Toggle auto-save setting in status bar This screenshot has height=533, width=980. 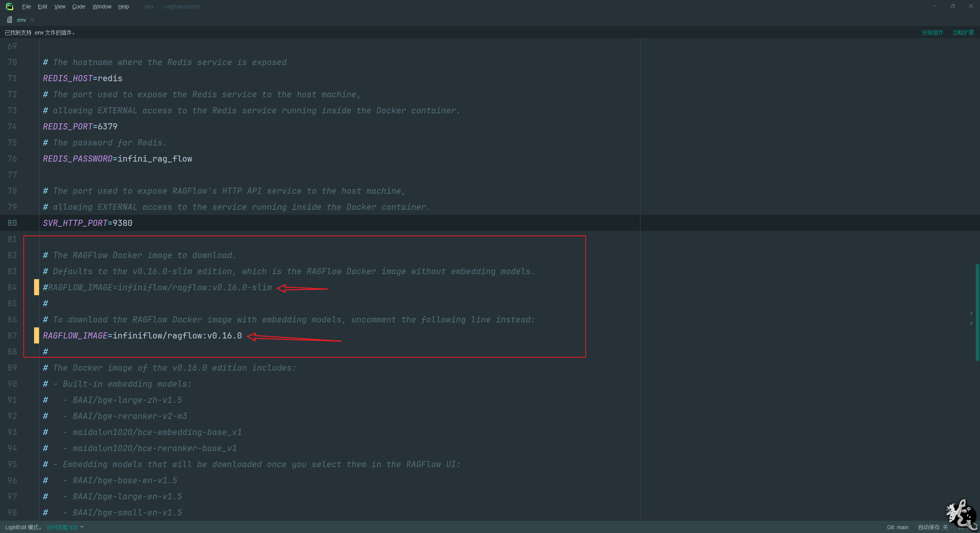pyautogui.click(x=933, y=527)
